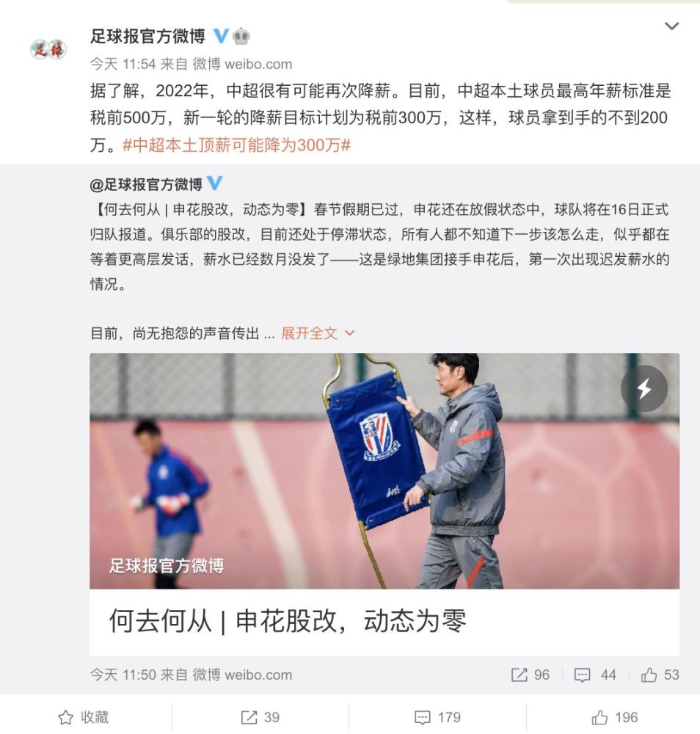The height and width of the screenshot is (734, 700).
Task: Open the #中超本土顶薪可能降为300万# hashtag
Action: (236, 145)
